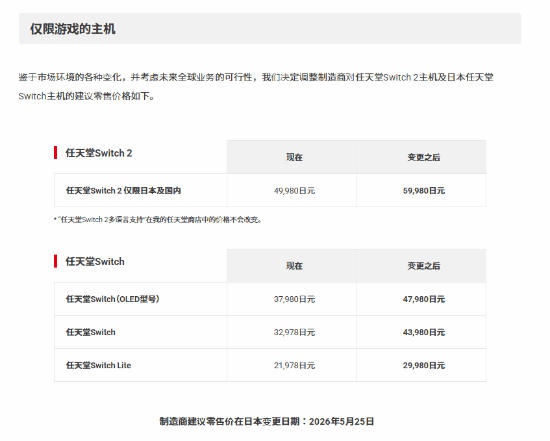Click the 37,980日元 OLED current price
Viewport: 550px width, 441px height.
tap(294, 299)
